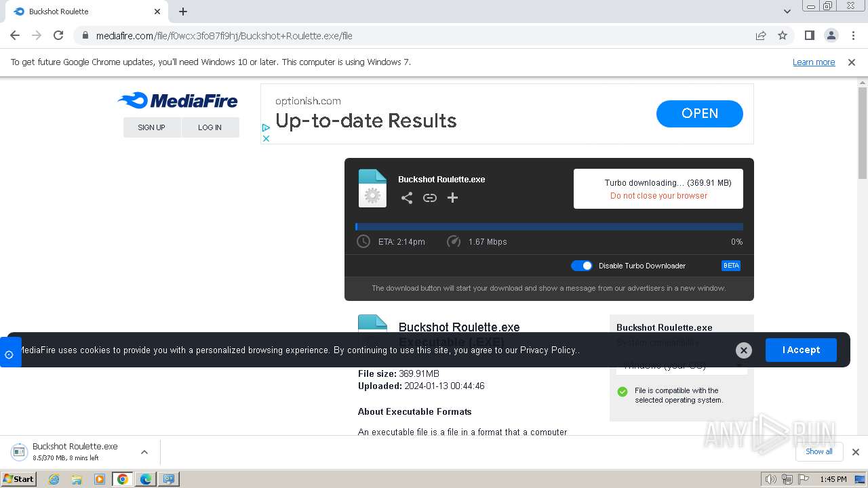Click the site lock icon in address bar
This screenshot has height=488, width=868.
(85, 36)
